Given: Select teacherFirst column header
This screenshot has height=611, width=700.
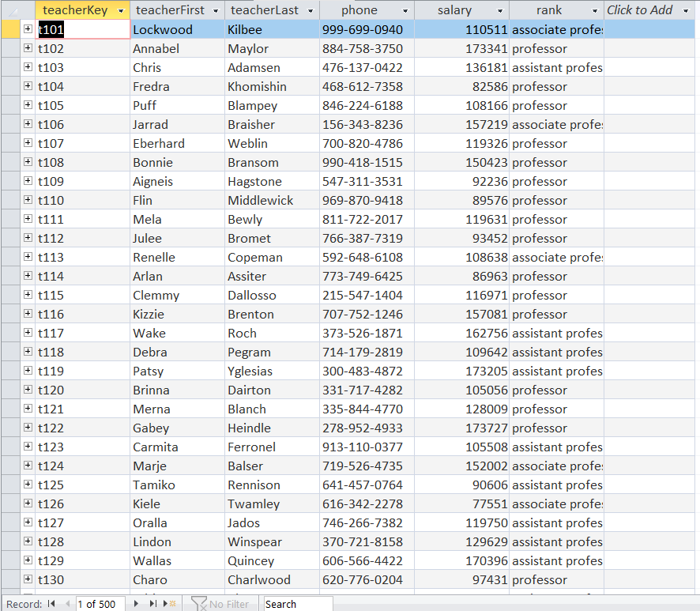Looking at the screenshot, I should point(177,9).
